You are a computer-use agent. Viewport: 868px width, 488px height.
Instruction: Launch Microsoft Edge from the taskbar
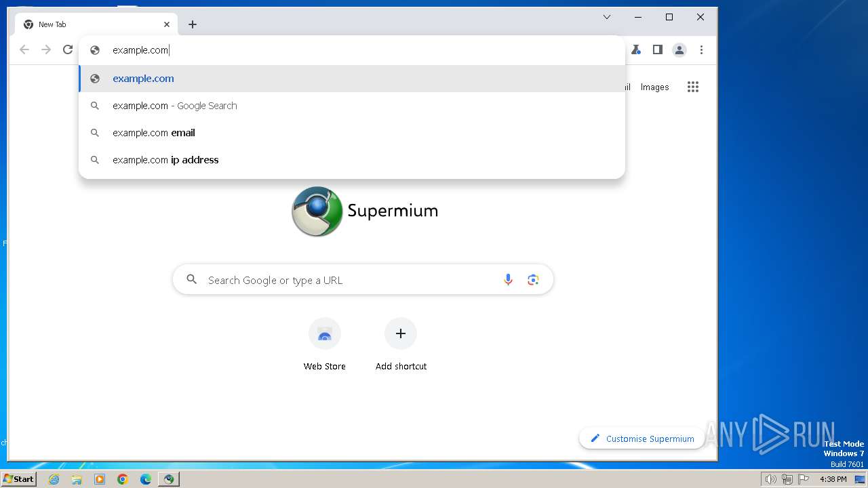click(x=146, y=479)
